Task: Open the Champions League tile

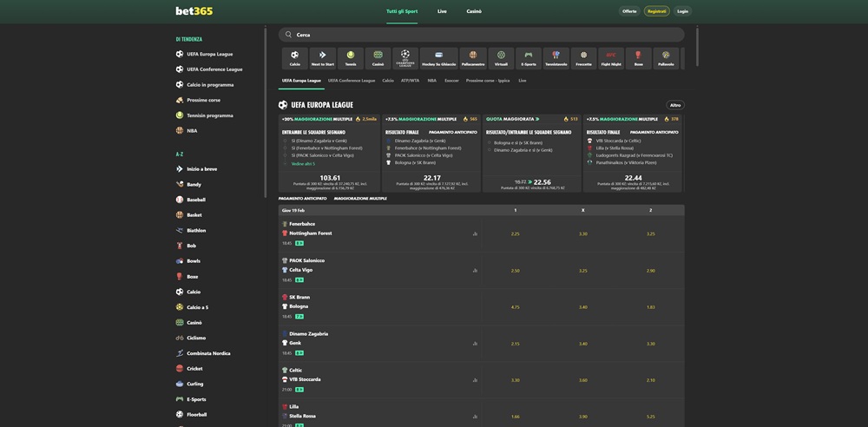Action: [x=405, y=58]
